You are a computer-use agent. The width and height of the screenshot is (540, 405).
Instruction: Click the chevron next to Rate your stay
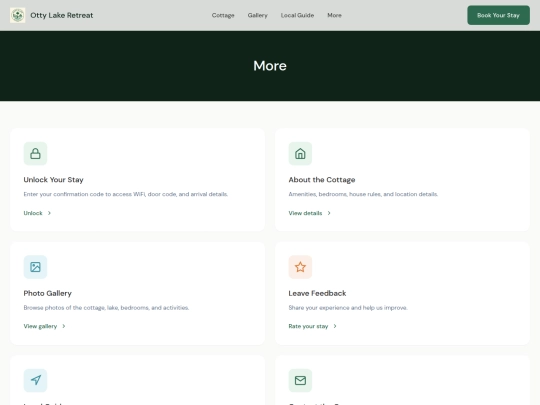335,326
